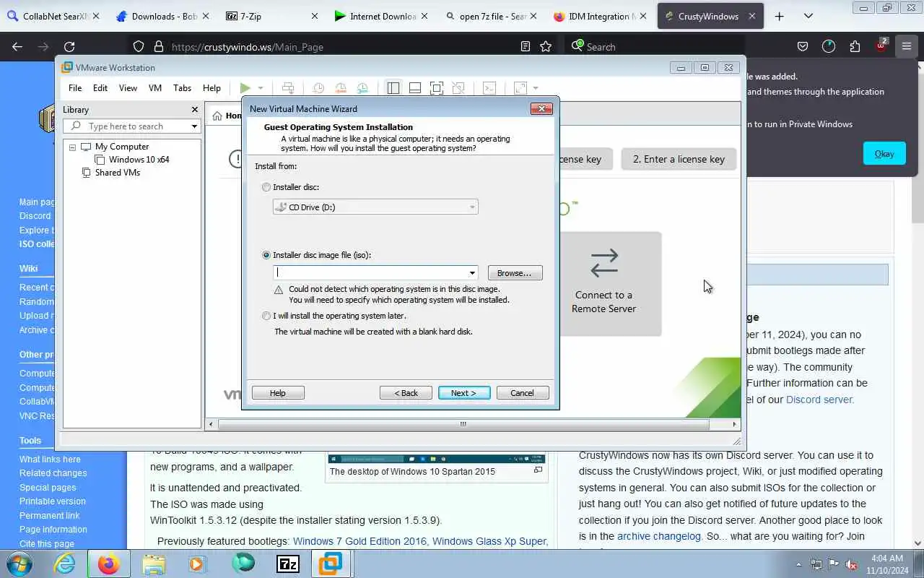
Task: Show hidden system tray icons arrow
Action: pyautogui.click(x=798, y=564)
